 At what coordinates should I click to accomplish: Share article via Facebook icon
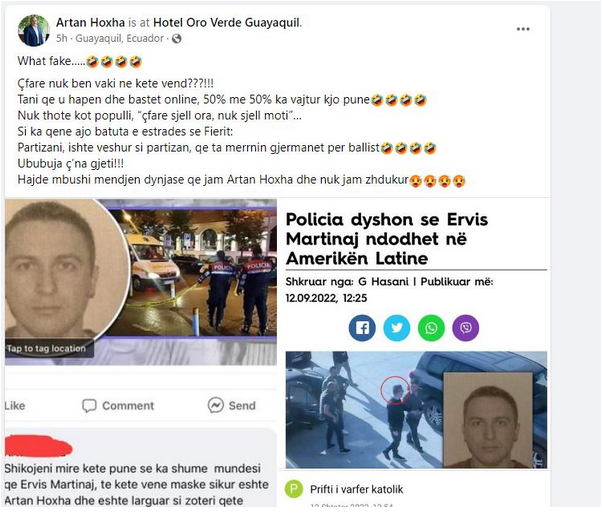coord(362,328)
